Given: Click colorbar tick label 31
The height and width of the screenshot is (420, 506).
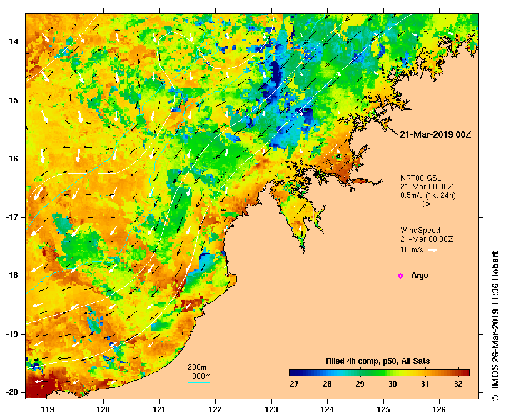Looking at the screenshot, I should click(x=425, y=384).
